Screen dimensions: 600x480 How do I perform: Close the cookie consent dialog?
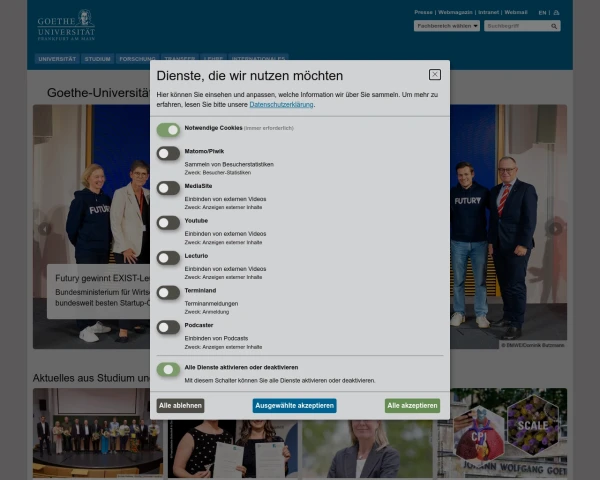tap(435, 75)
